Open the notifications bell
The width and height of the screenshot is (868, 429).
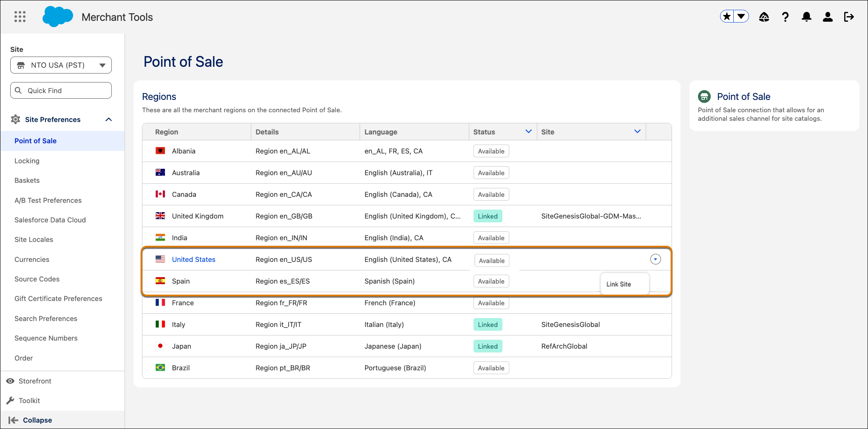click(806, 17)
